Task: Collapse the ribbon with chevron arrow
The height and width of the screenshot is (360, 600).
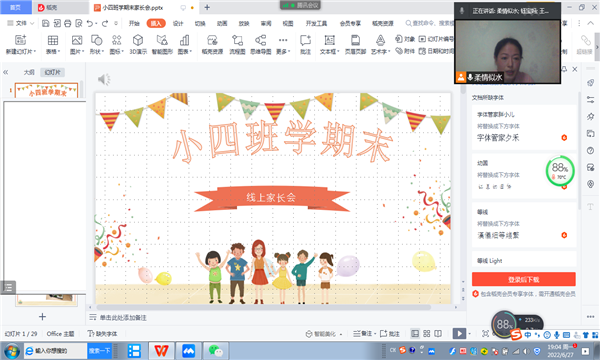Action: (591, 23)
